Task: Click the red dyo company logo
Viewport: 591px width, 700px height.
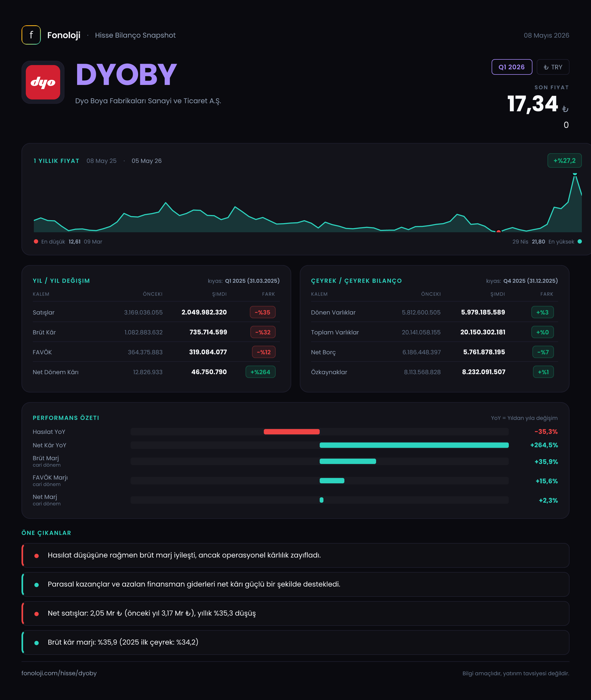Action: [x=43, y=82]
